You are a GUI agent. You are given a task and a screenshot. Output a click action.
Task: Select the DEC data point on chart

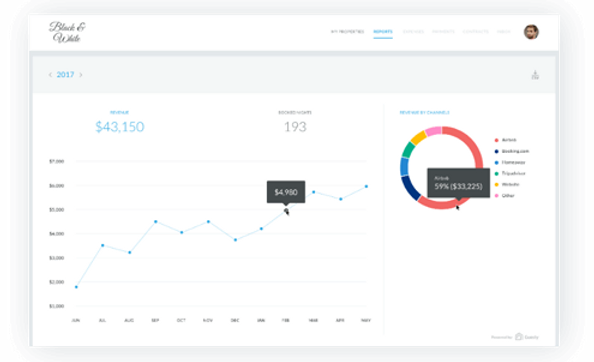tap(235, 240)
